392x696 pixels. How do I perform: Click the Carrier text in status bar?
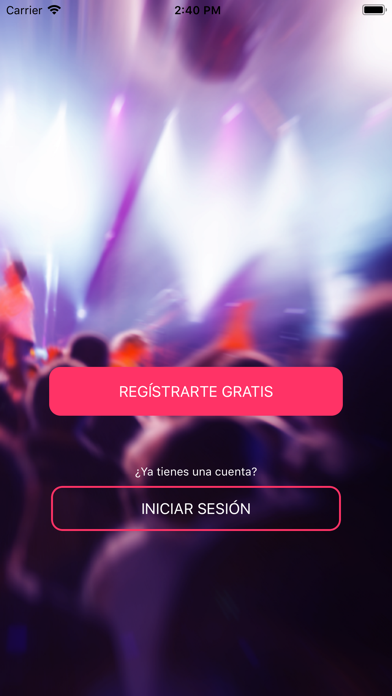(x=24, y=10)
